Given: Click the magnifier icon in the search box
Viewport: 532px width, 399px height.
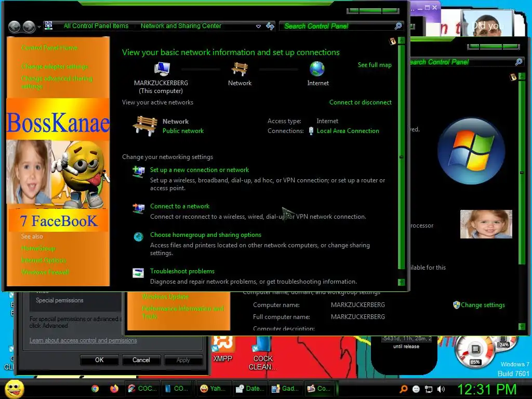Looking at the screenshot, I should [x=398, y=26].
